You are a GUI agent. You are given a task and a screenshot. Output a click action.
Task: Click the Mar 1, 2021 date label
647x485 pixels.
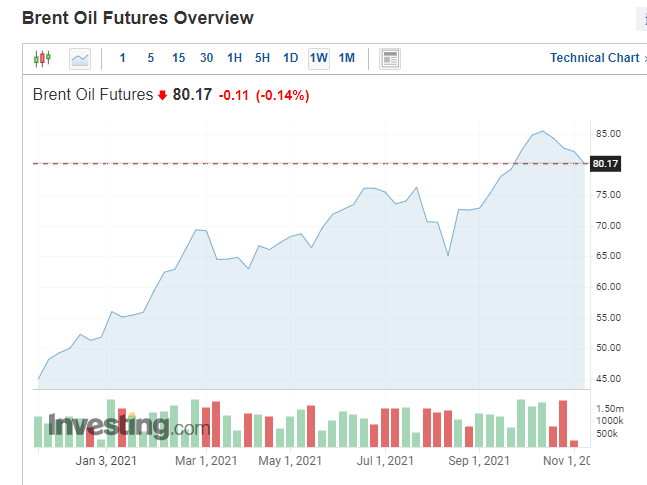[x=206, y=461]
